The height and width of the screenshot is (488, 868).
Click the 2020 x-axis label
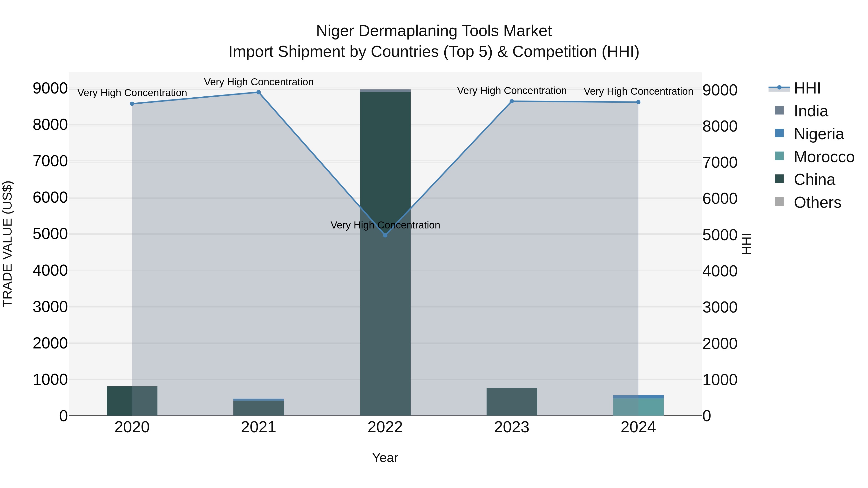[x=132, y=427]
